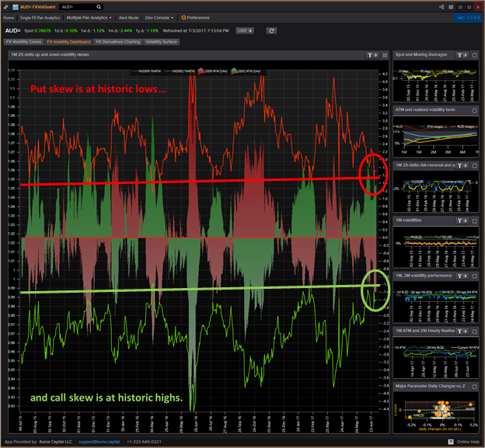
Task: Select the FX Volatility Dashboard tab
Action: (68, 42)
